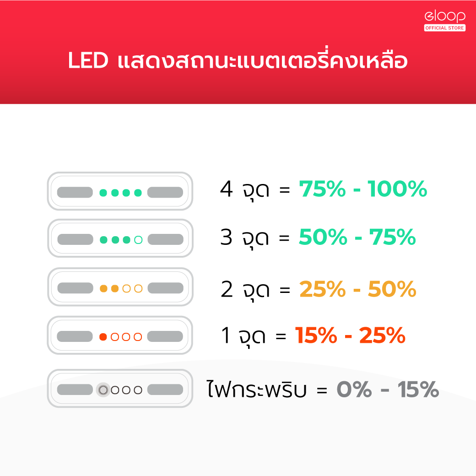Click the OFFICIAL STORE badge
The width and height of the screenshot is (476, 476).
click(x=445, y=28)
